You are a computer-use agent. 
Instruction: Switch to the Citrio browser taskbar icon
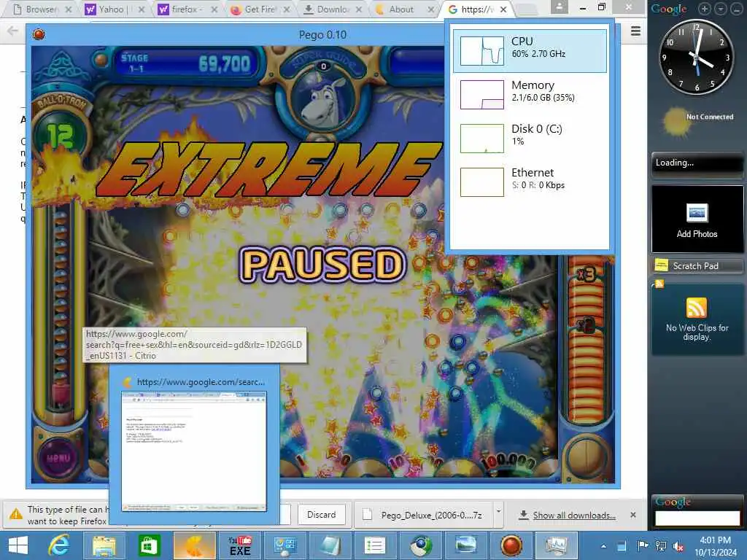194,545
